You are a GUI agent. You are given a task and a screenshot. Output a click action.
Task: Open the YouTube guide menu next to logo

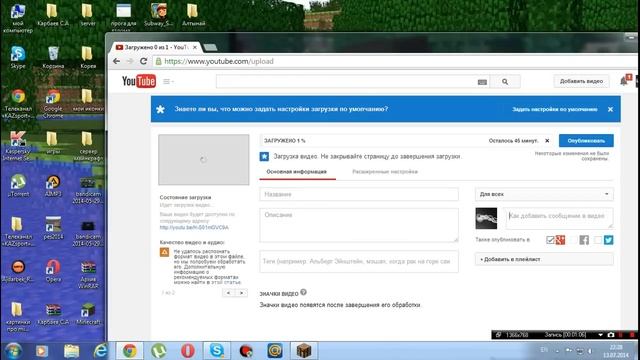pyautogui.click(x=168, y=82)
